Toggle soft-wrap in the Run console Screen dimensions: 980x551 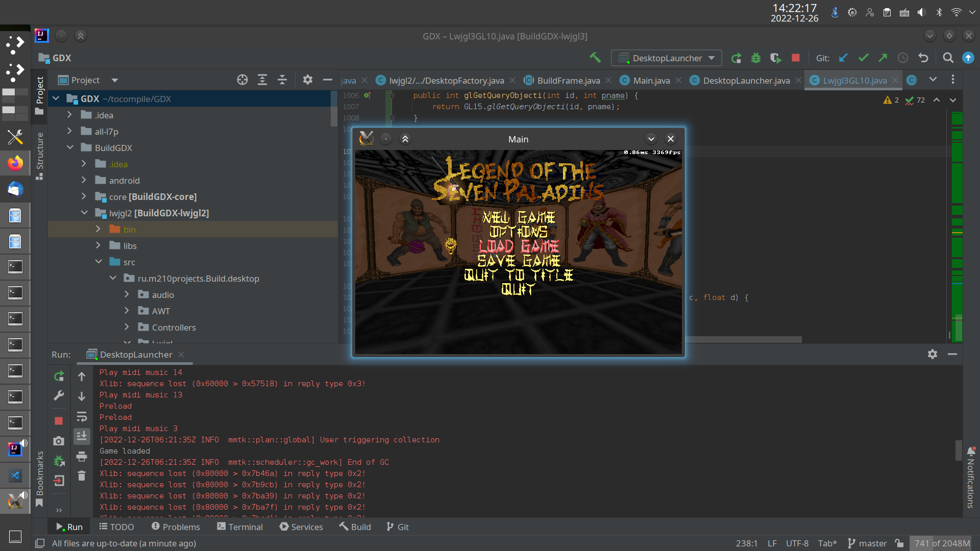[x=82, y=417]
